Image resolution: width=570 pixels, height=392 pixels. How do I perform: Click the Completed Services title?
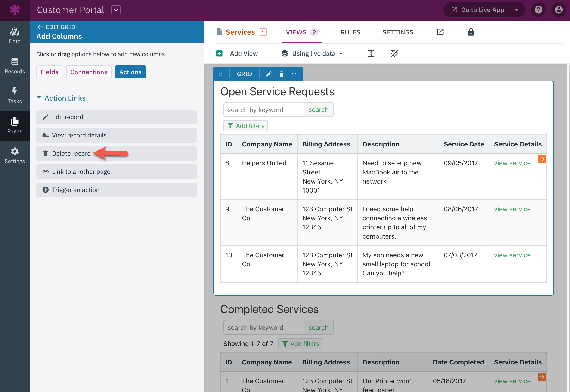[x=269, y=309]
